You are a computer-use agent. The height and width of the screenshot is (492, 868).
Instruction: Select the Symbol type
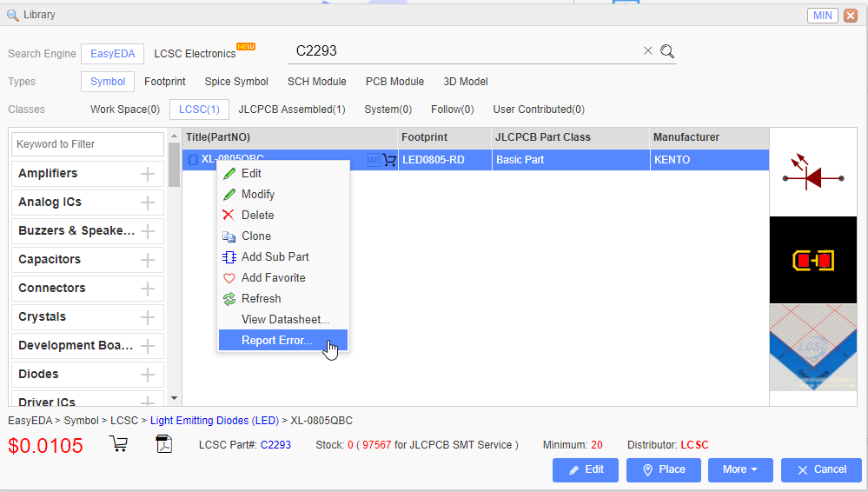[108, 82]
